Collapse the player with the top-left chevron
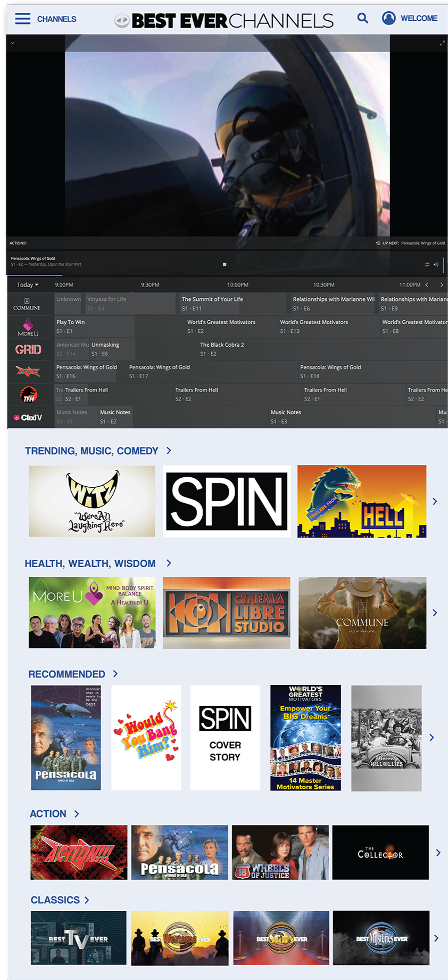448x980 pixels. (x=12, y=43)
